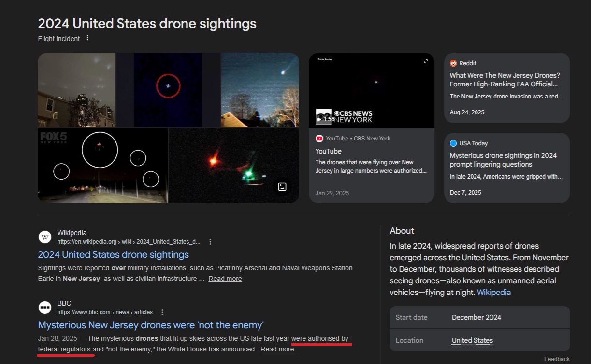Image resolution: width=591 pixels, height=364 pixels.
Task: Click the Reddit logo icon
Action: click(x=453, y=63)
